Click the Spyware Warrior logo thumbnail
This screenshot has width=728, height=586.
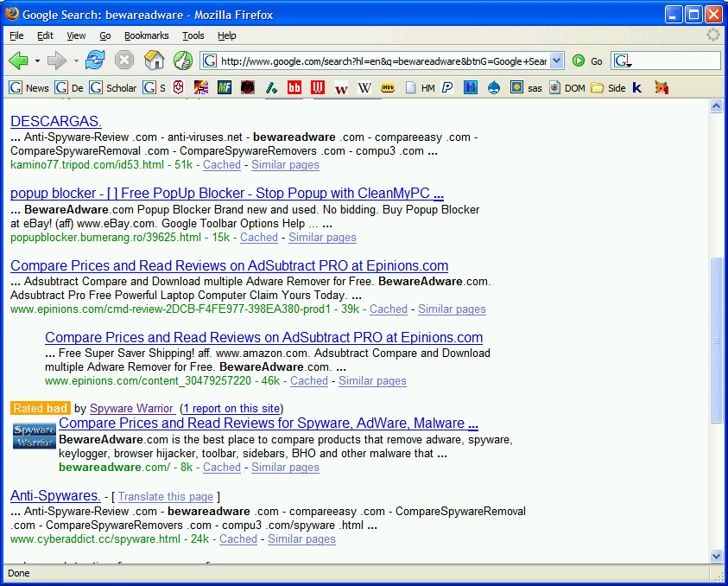coord(34,436)
